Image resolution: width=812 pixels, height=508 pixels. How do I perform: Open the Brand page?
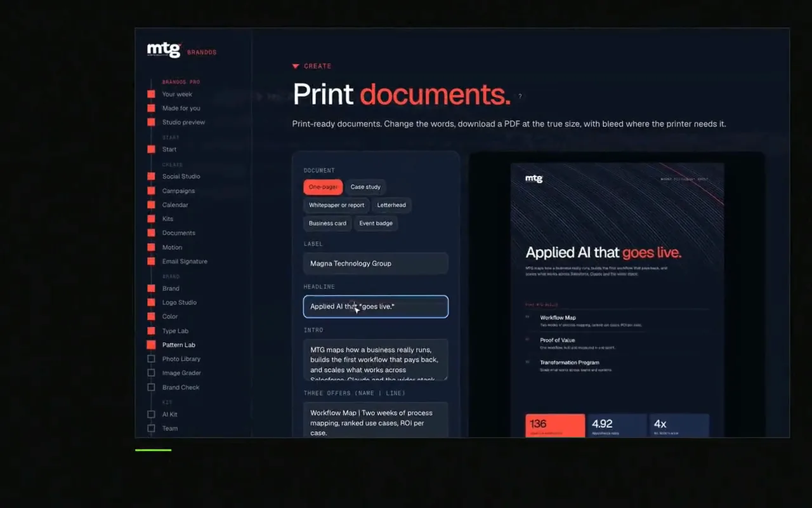[x=171, y=288]
